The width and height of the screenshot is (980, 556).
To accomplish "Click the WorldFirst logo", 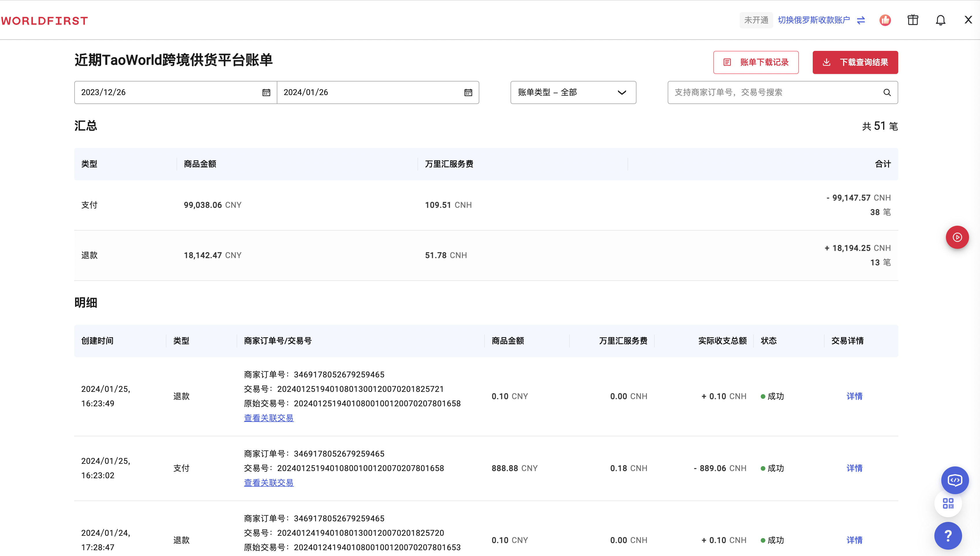I will coord(44,21).
